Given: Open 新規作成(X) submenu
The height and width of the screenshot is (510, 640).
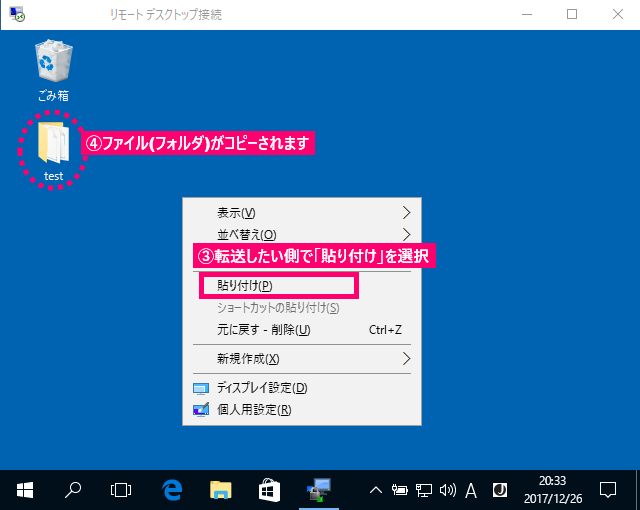Looking at the screenshot, I should [302, 359].
